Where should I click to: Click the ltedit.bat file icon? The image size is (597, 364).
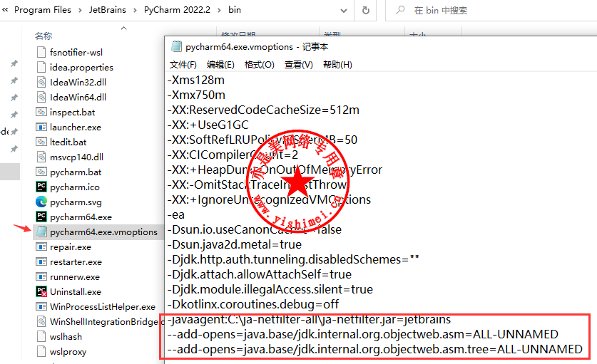(x=41, y=142)
